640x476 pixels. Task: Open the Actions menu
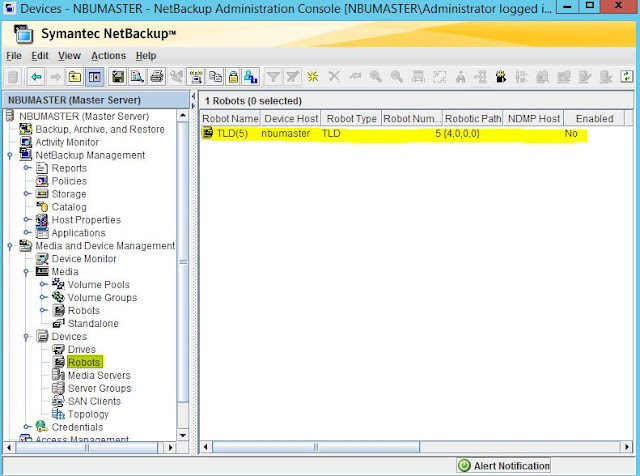pos(109,56)
